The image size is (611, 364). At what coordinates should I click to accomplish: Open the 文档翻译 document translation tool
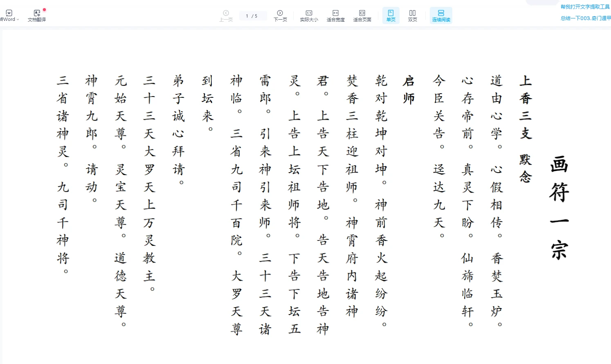click(37, 16)
